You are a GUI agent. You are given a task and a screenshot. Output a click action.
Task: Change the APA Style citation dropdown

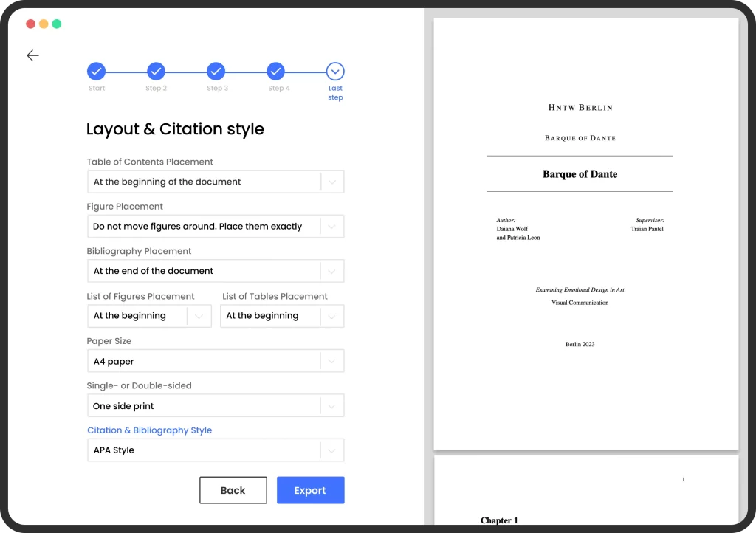(x=215, y=450)
